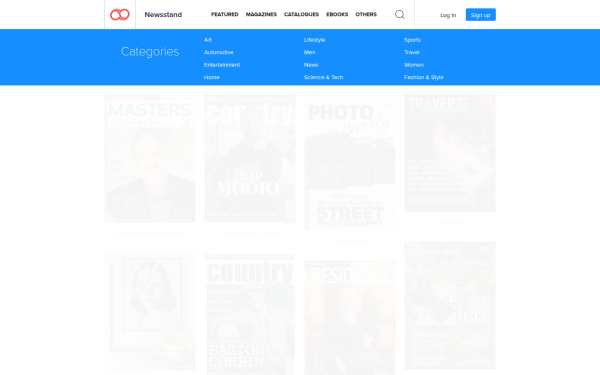Select the Fashion & Style category
Image resolution: width=600 pixels, height=375 pixels.
(x=424, y=77)
